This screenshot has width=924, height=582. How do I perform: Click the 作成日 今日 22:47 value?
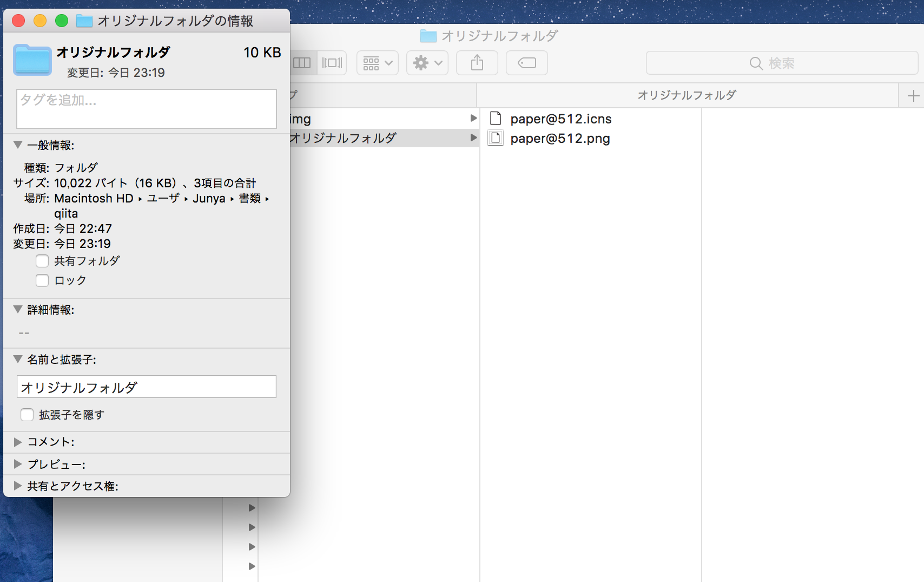(83, 228)
